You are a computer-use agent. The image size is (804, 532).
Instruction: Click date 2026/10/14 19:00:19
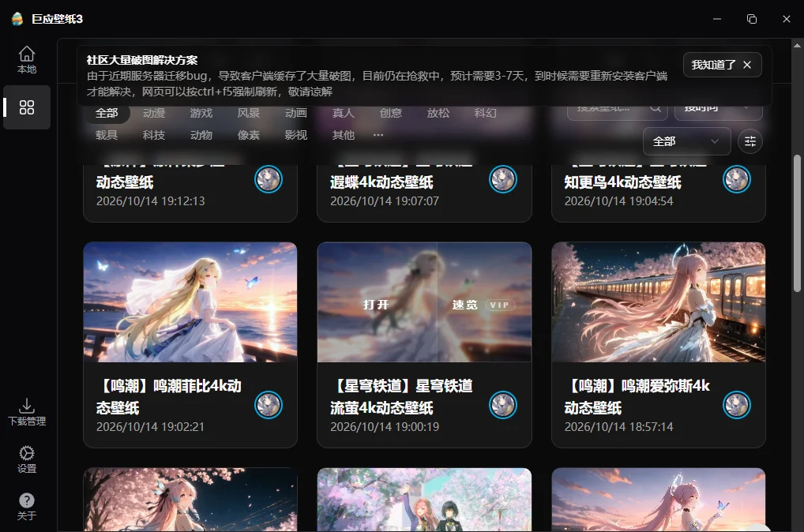point(385,427)
